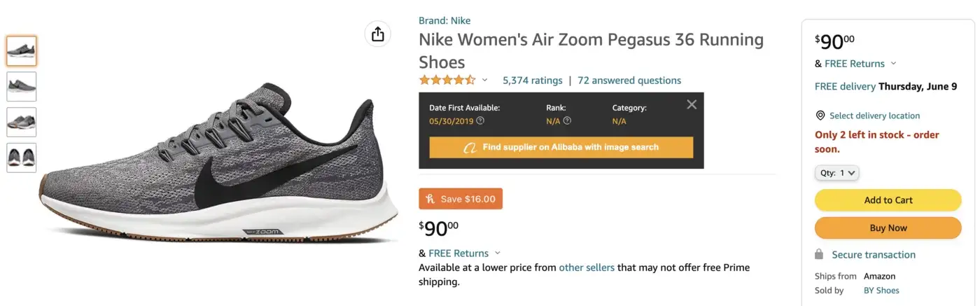The height and width of the screenshot is (306, 980).
Task: Expand FREE Returns chevron in the buy box
Action: coord(893,64)
